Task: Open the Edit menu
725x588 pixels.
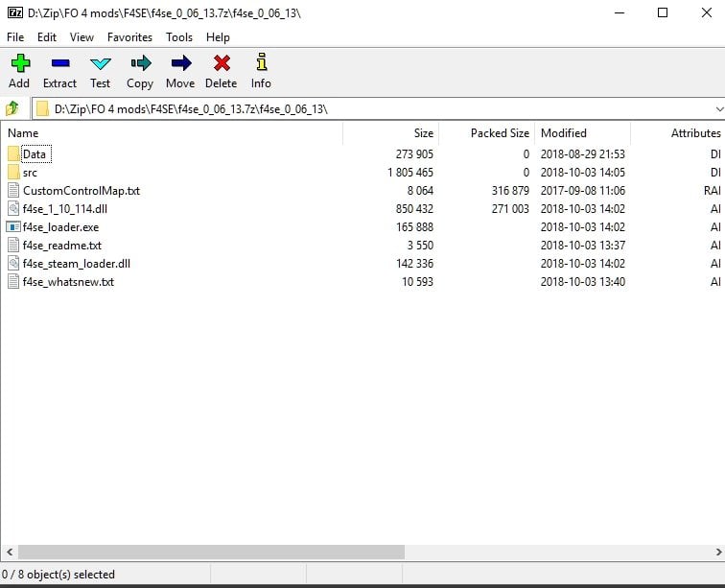Action: point(47,37)
